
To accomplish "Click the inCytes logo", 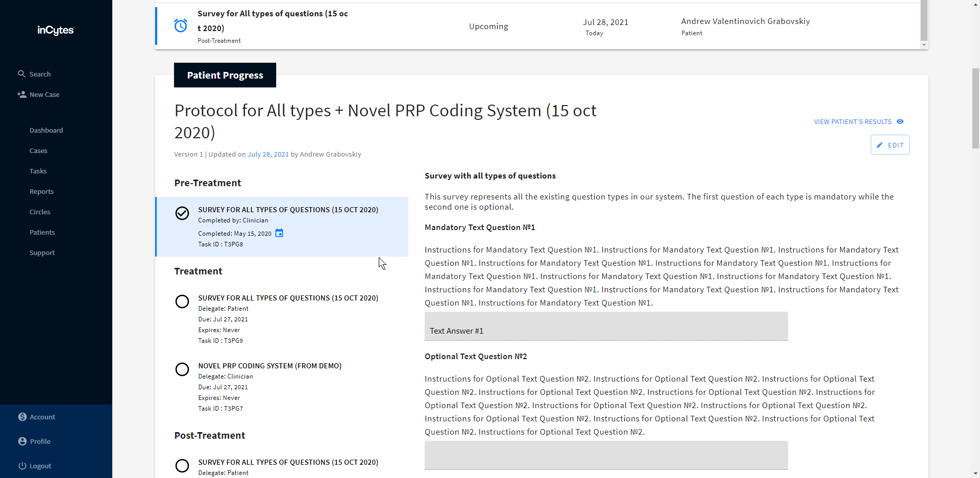I will pyautogui.click(x=56, y=31).
